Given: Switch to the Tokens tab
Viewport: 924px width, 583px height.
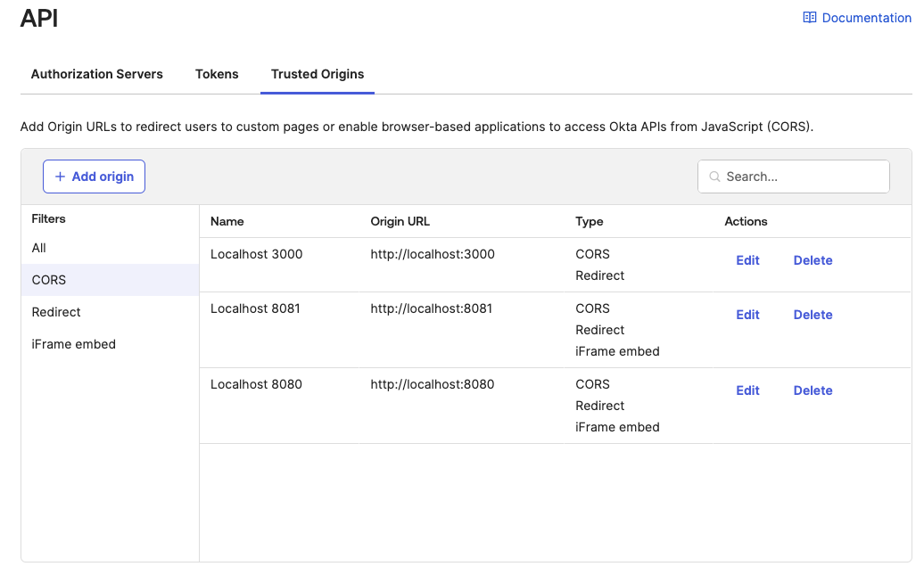Looking at the screenshot, I should click(x=217, y=74).
